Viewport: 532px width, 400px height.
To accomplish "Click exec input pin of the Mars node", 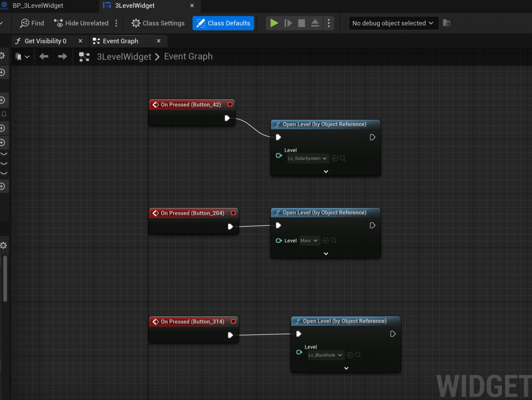I will coord(278,225).
